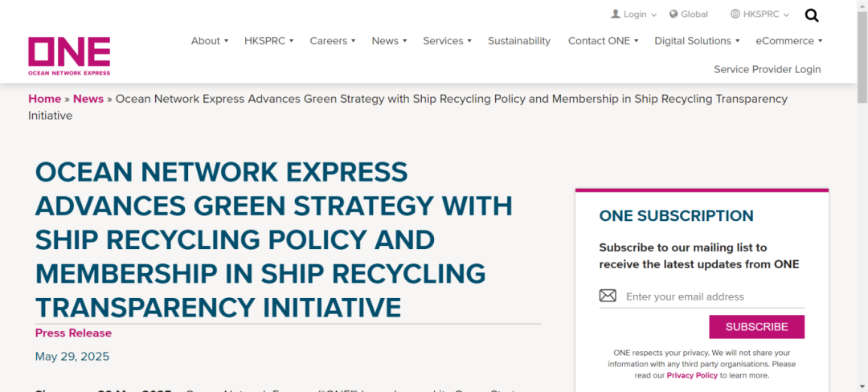Image resolution: width=868 pixels, height=392 pixels.
Task: Open the eCommerce dropdown menu
Action: 788,41
